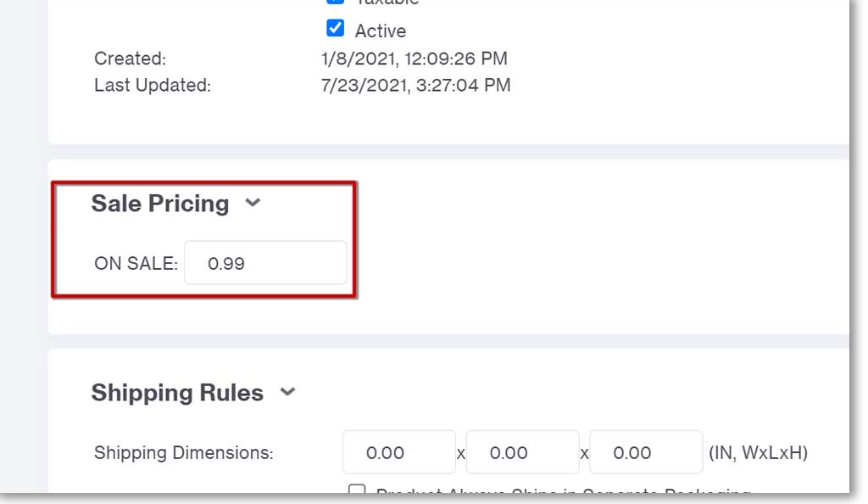
Task: Click the Sale Pricing section heading
Action: [160, 204]
